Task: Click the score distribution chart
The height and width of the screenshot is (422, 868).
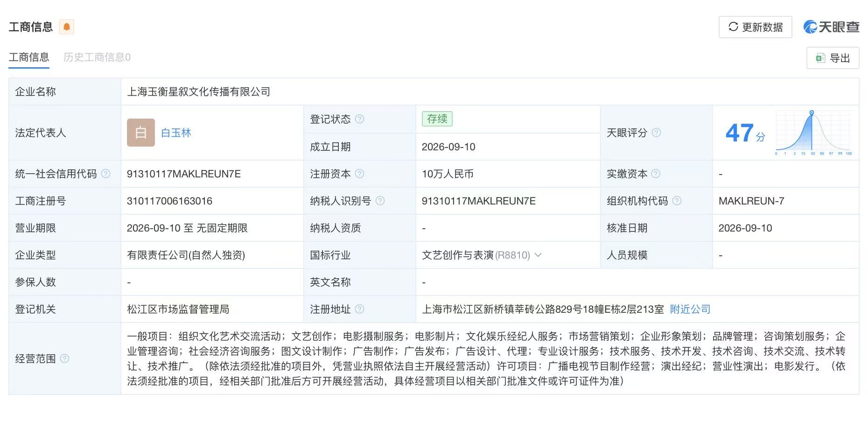Action: (x=813, y=133)
